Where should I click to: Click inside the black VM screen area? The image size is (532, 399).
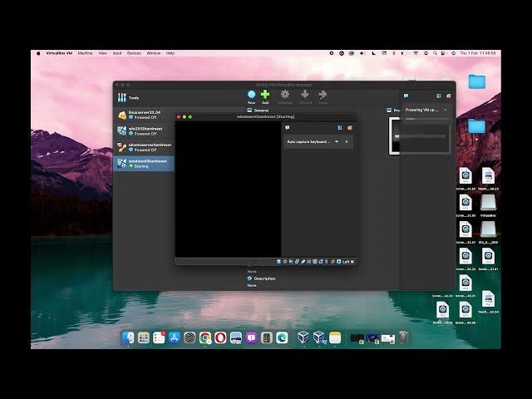tap(228, 189)
